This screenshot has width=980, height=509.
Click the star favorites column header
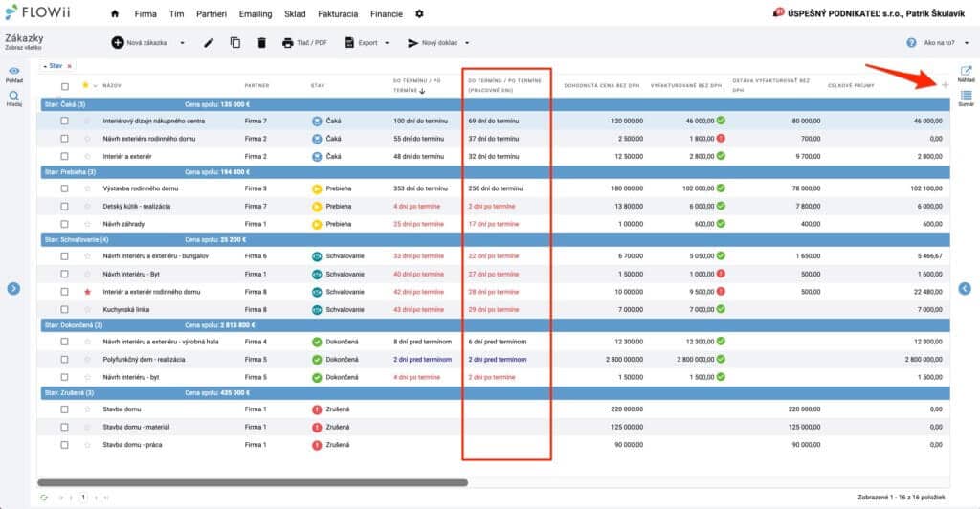[85, 85]
